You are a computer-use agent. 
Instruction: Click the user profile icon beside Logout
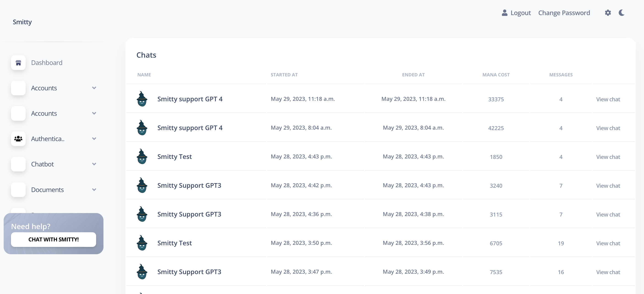[504, 13]
